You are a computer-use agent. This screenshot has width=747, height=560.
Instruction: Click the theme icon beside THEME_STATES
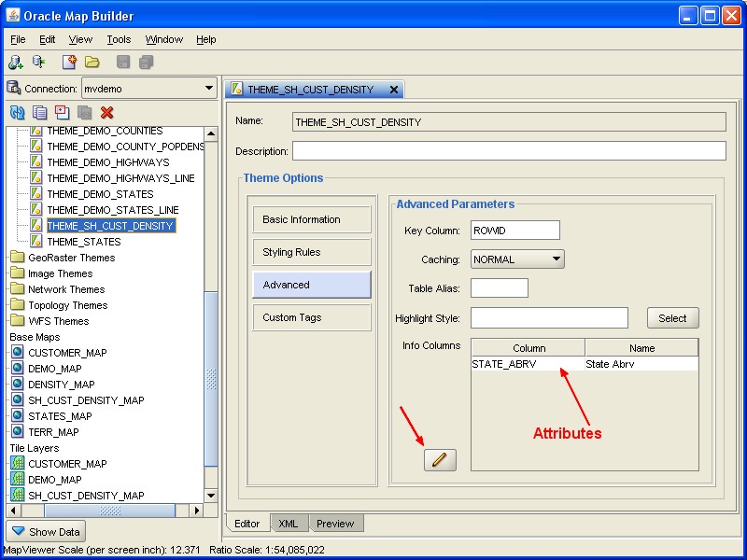pos(36,242)
